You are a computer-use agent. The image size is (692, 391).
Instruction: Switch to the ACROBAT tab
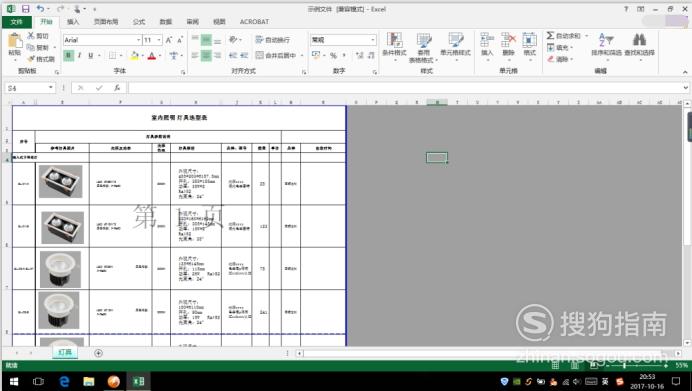[x=254, y=22]
